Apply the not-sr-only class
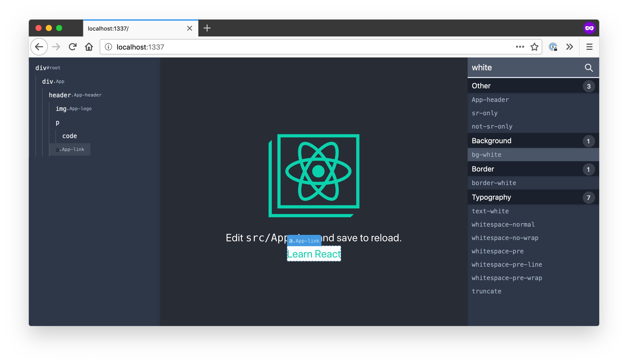Screen dimensions: 628x364 pyautogui.click(x=533, y=126)
